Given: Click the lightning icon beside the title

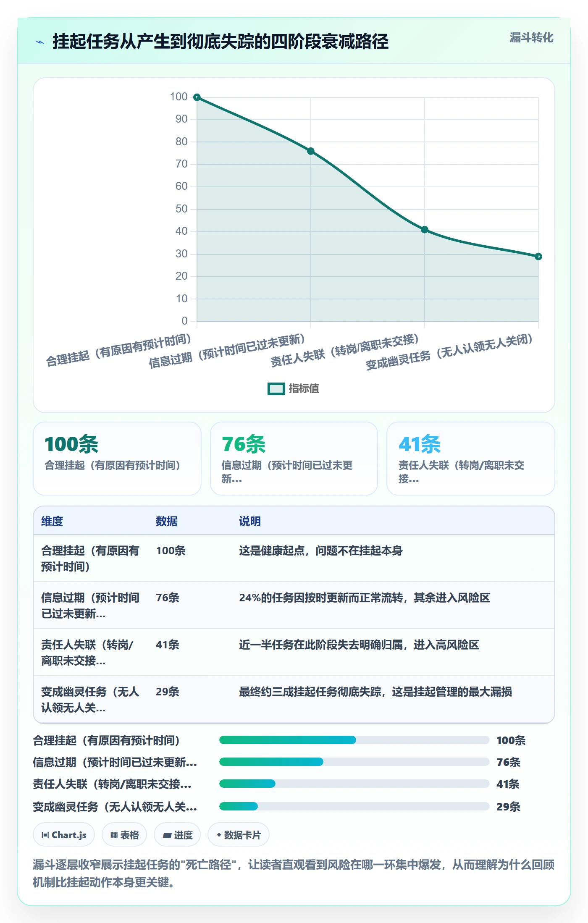Looking at the screenshot, I should (x=40, y=42).
